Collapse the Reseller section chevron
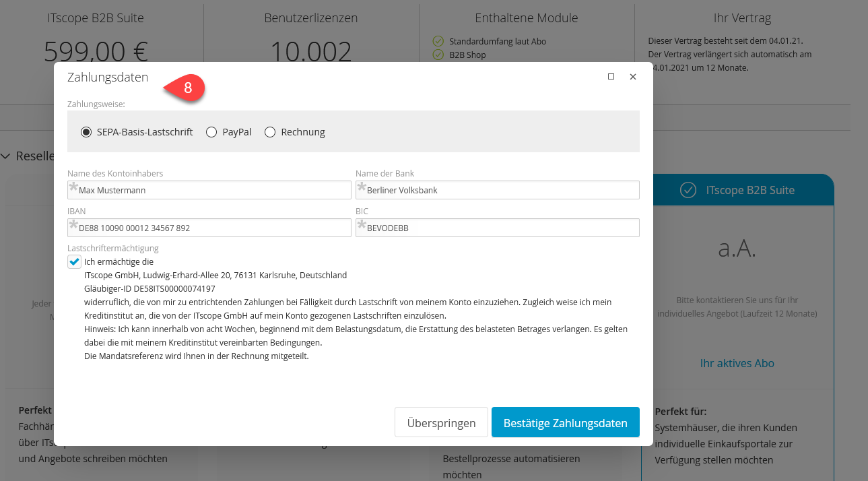This screenshot has height=481, width=868. [x=5, y=156]
